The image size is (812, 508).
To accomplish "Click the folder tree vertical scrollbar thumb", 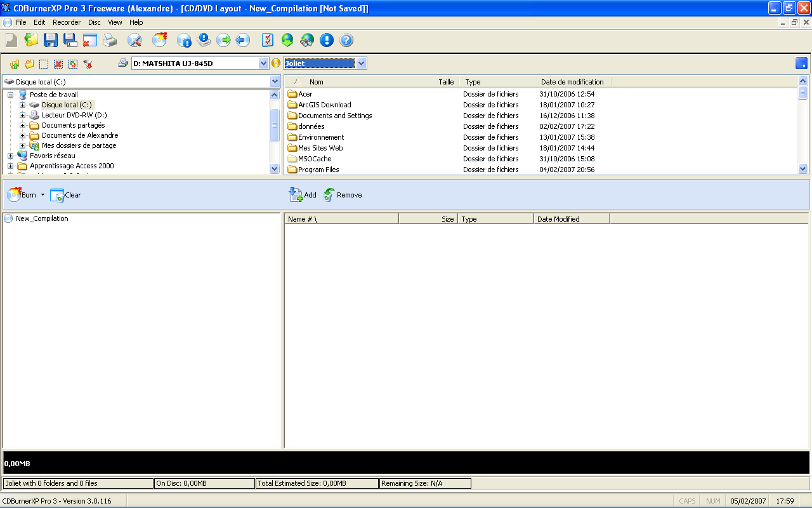I will (x=275, y=125).
